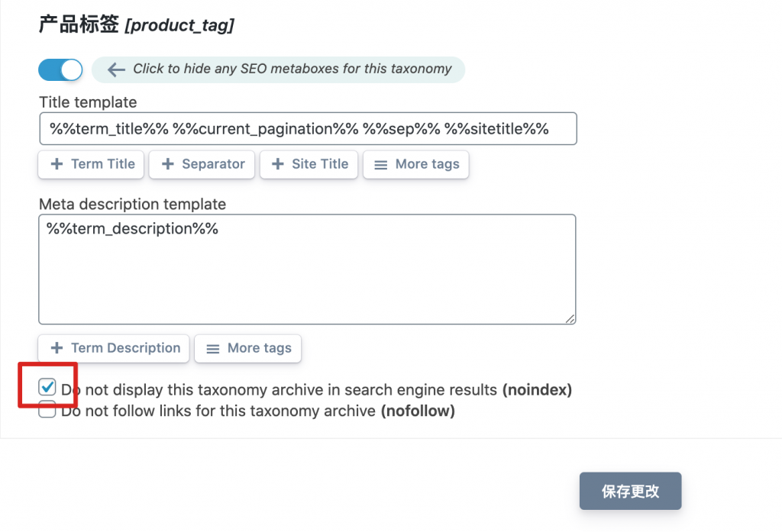Viewport: 782px width, 532px height.
Task: Click the plus icon on Term Description button
Action: pyautogui.click(x=57, y=348)
